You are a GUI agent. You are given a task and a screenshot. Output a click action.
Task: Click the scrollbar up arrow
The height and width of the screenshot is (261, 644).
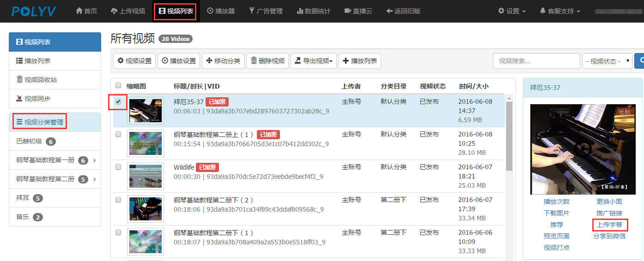(x=510, y=98)
